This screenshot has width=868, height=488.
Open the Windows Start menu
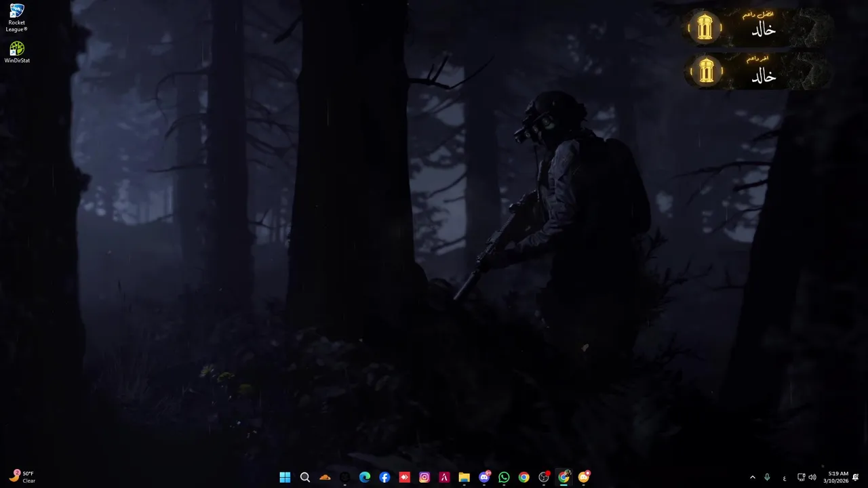point(285,477)
